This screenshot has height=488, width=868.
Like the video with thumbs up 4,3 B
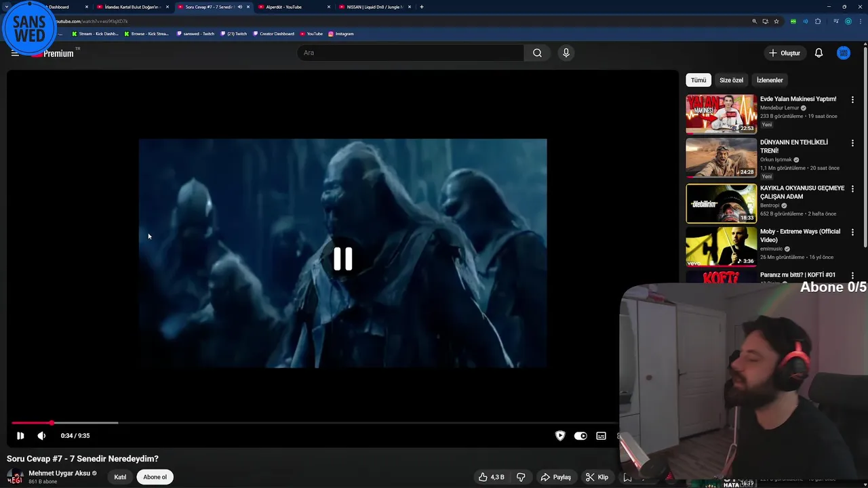[x=492, y=477]
